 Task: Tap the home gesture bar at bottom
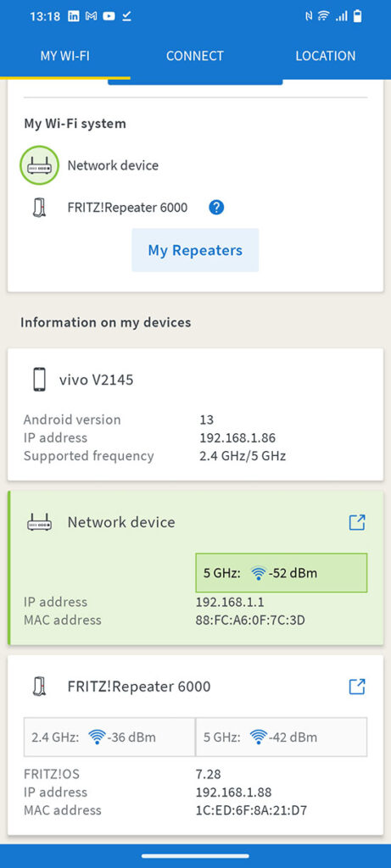point(195,856)
